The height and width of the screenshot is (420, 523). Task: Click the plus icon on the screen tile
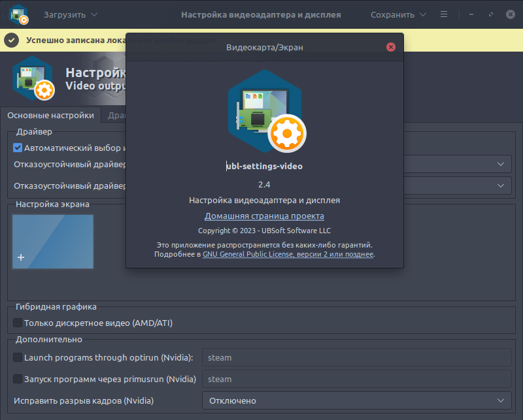pos(21,257)
